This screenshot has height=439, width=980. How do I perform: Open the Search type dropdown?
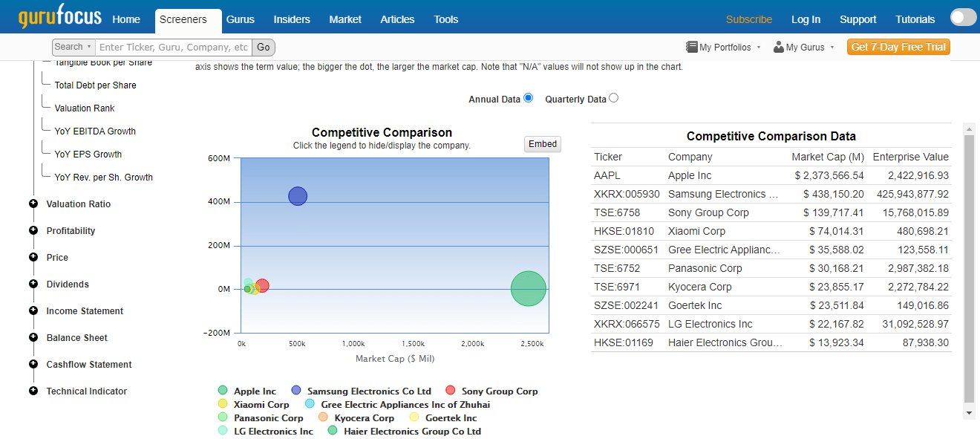tap(73, 48)
